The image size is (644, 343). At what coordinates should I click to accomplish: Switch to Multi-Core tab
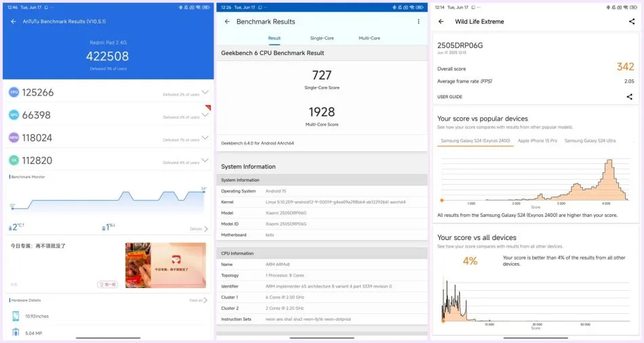(369, 38)
